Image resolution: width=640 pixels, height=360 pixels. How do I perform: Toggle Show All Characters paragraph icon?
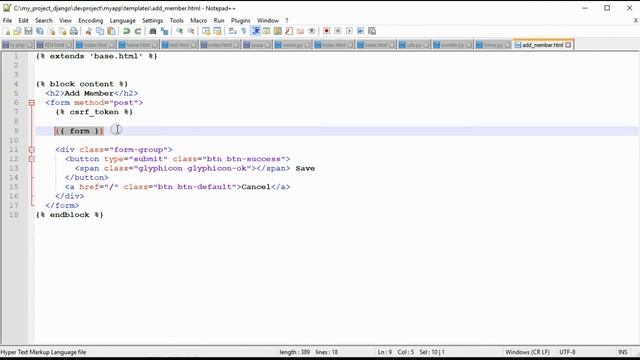(244, 31)
